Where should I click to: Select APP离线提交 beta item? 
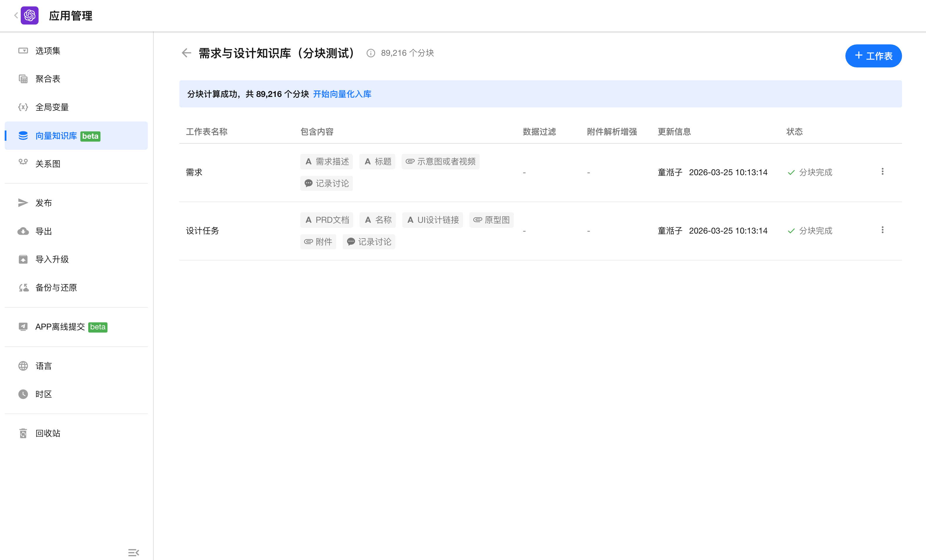click(x=60, y=327)
